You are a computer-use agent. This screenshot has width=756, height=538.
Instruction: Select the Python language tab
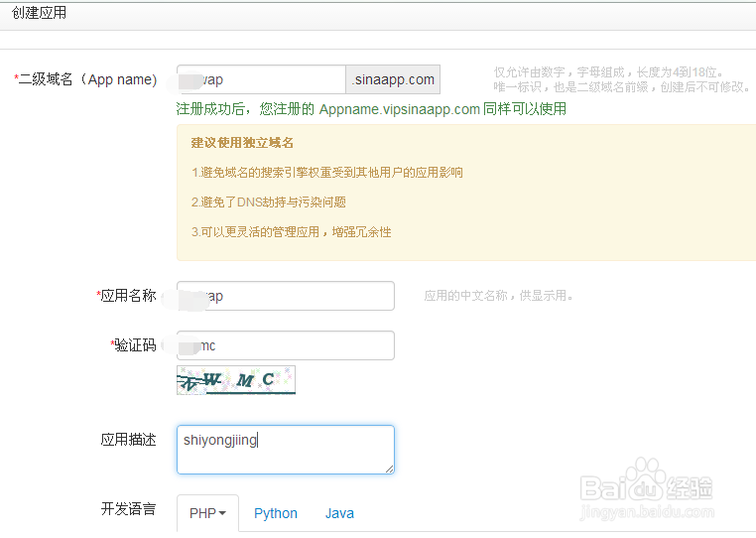coord(276,513)
